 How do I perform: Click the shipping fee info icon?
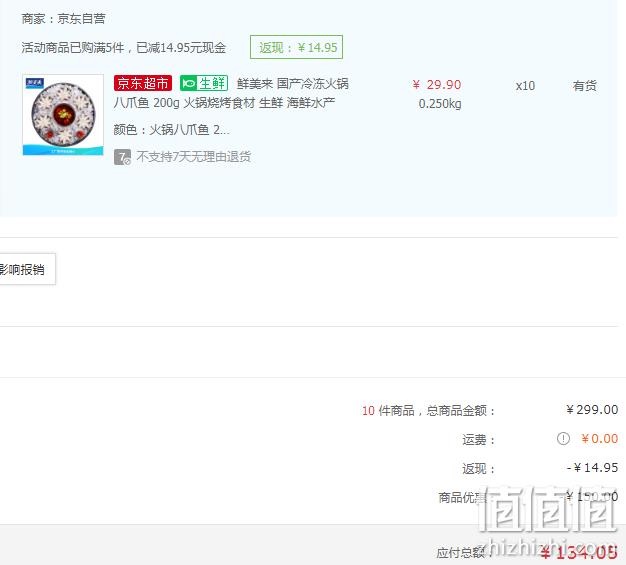[563, 439]
